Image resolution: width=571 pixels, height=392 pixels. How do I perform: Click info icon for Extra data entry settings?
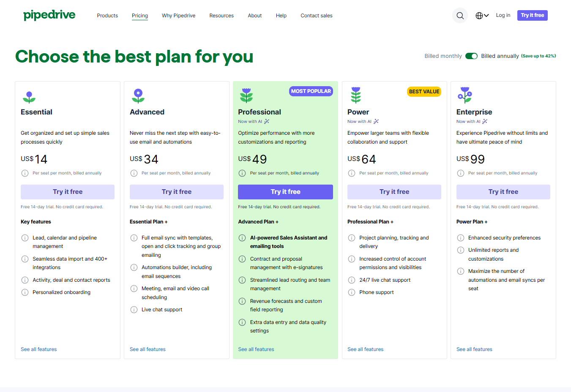coord(242,322)
